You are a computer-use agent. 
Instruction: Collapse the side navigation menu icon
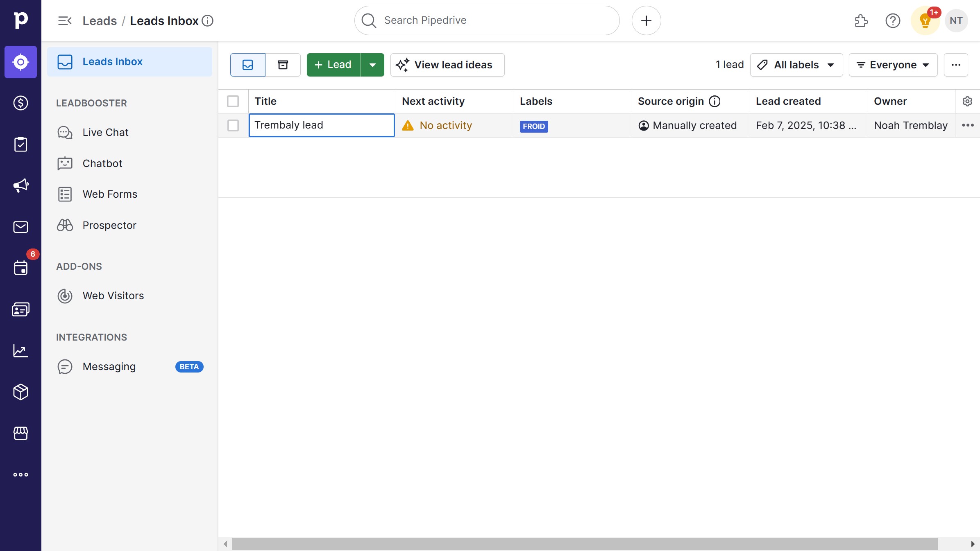[x=65, y=20]
